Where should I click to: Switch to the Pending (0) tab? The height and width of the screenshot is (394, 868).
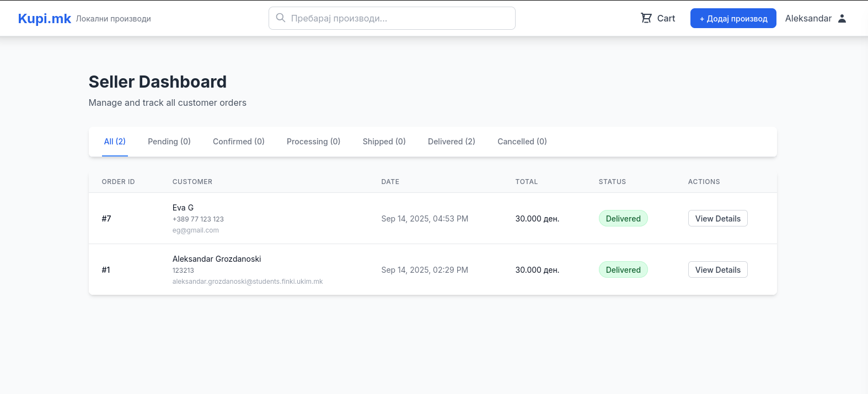[169, 142]
